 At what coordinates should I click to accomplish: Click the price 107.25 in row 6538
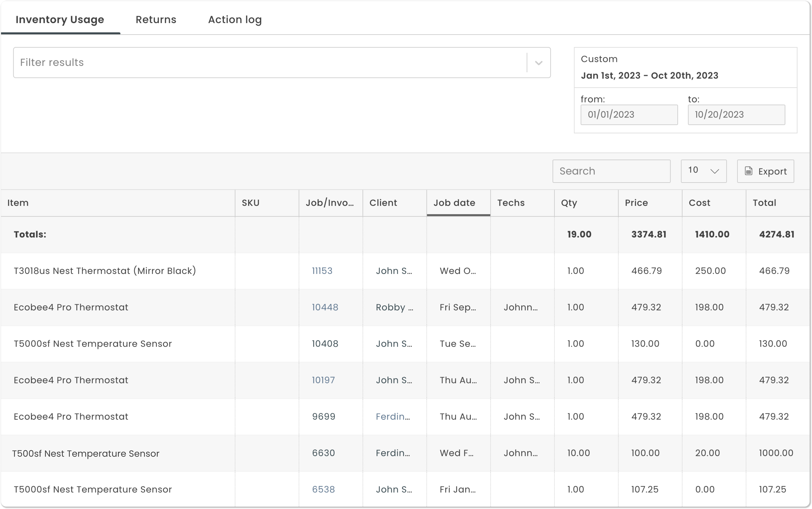[x=645, y=490]
